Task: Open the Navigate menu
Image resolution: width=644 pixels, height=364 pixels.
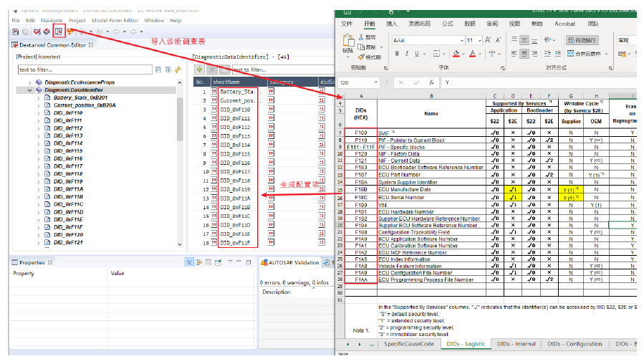Action: tap(52, 20)
